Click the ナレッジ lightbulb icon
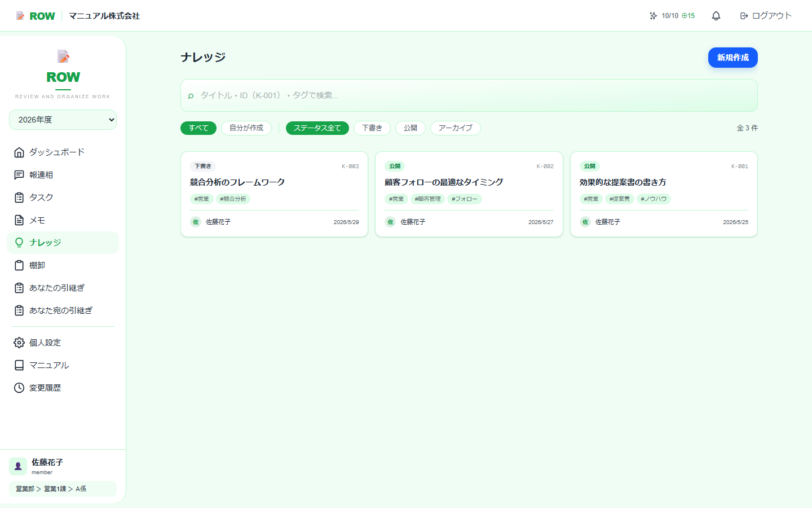The image size is (812, 508). pyautogui.click(x=19, y=243)
